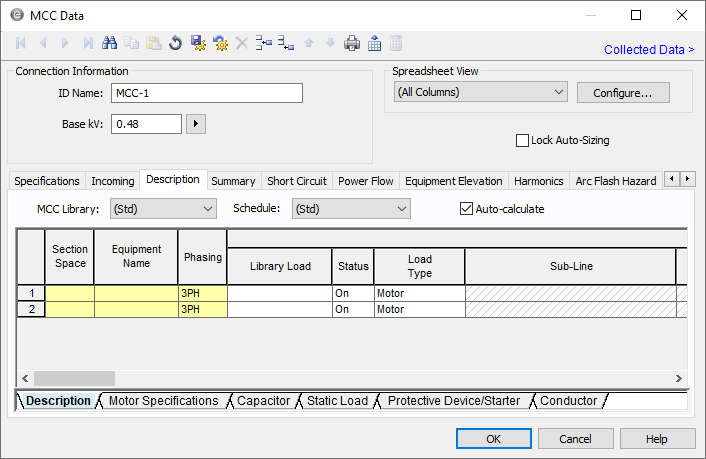Select the bottom Description sheet tab

point(58,401)
